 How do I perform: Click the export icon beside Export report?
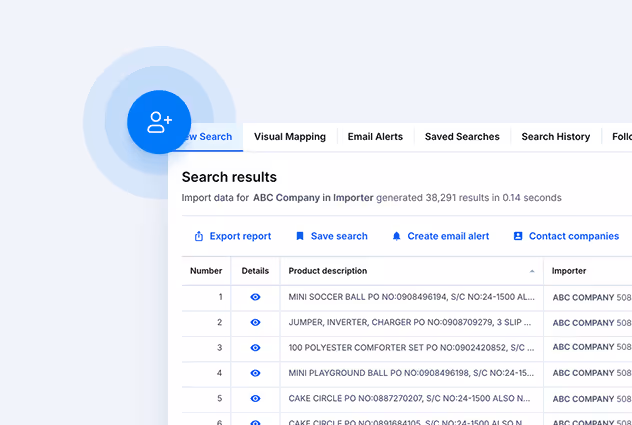(x=199, y=236)
